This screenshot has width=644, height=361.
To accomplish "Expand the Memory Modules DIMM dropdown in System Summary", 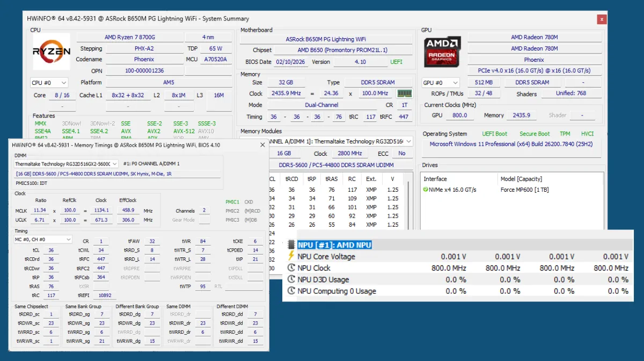I will click(408, 142).
